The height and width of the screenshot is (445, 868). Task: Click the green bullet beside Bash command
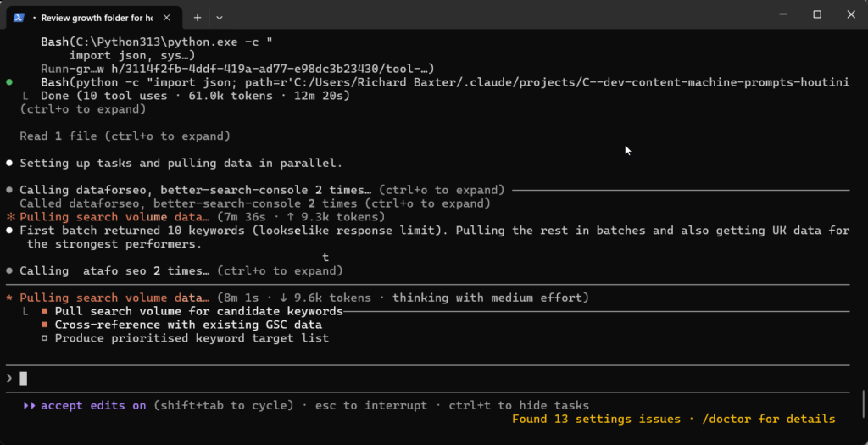coord(9,82)
